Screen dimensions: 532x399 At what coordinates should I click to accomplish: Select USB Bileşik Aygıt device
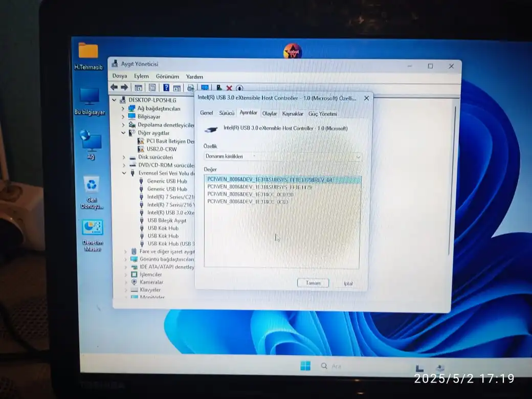tap(163, 220)
